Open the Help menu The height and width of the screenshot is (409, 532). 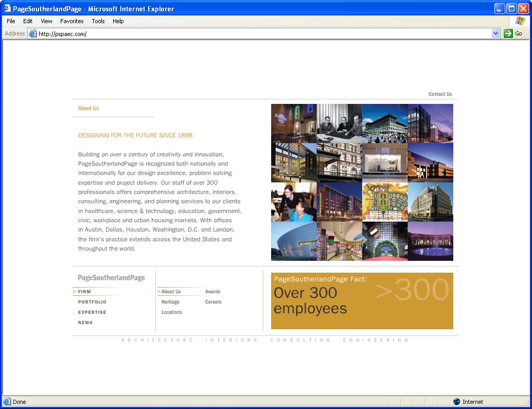click(x=118, y=21)
